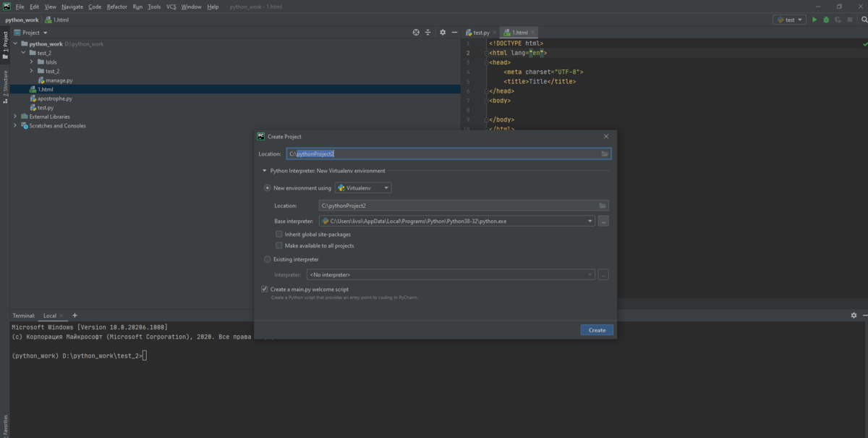The height and width of the screenshot is (438, 868).
Task: Open the Refactor menu
Action: pyautogui.click(x=116, y=7)
